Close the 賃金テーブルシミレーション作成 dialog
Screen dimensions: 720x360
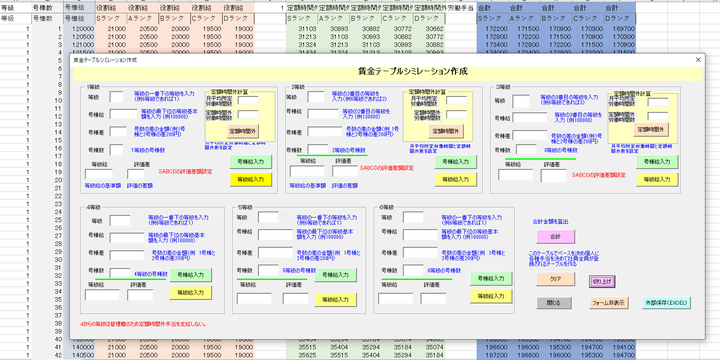[x=698, y=60]
